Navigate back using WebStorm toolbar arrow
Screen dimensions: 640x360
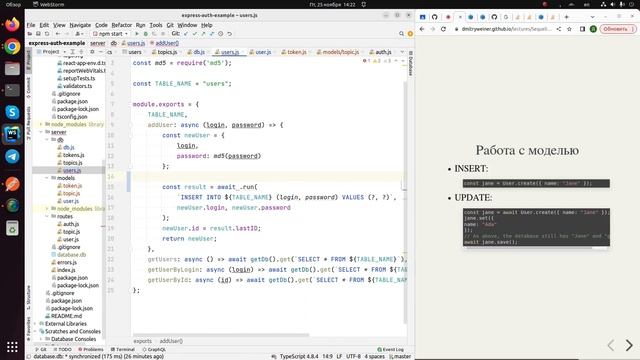pyautogui.click(x=58, y=34)
